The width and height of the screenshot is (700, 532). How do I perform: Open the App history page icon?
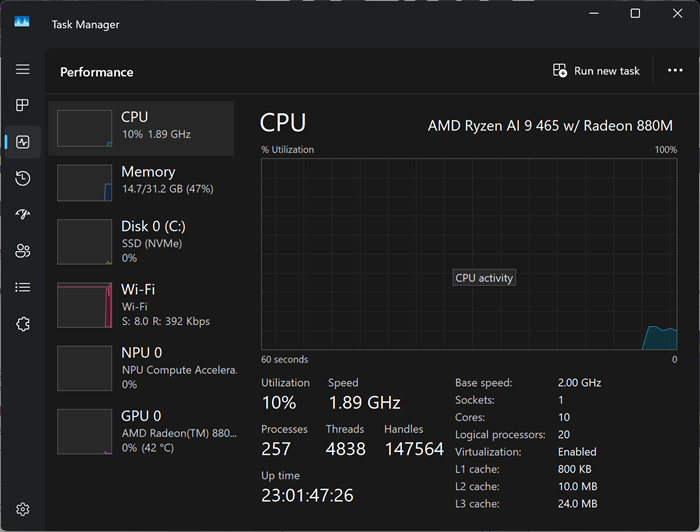tap(23, 178)
